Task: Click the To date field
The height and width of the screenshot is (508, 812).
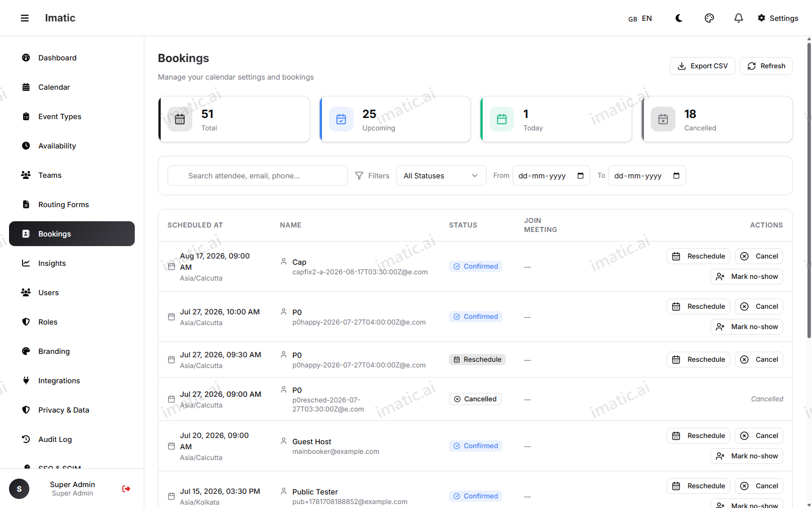Action: tap(647, 176)
